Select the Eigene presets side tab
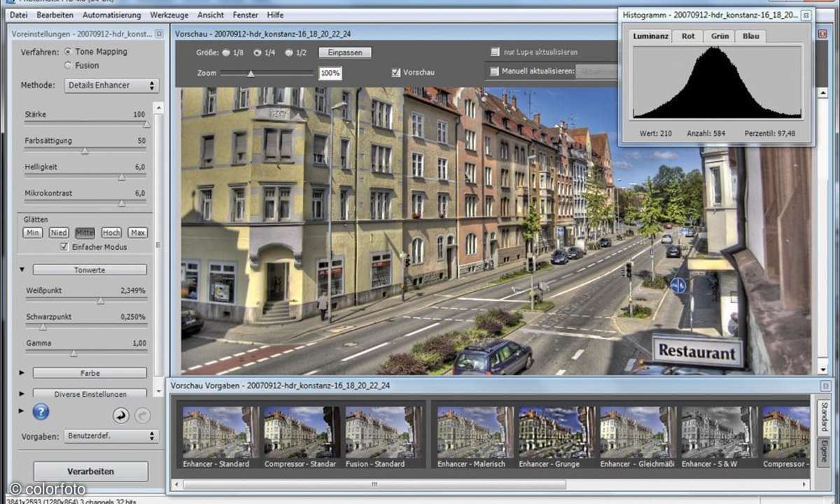 [x=824, y=452]
